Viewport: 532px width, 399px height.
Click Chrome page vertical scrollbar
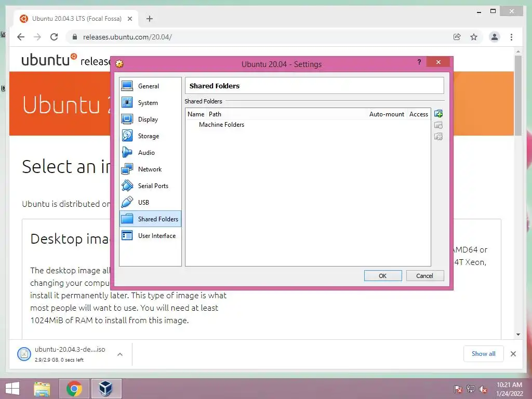(x=518, y=96)
